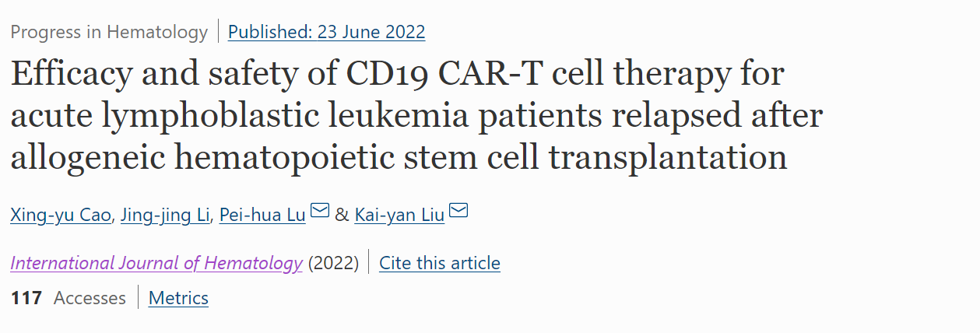Click the 117 access count number
The image size is (980, 333).
click(26, 298)
